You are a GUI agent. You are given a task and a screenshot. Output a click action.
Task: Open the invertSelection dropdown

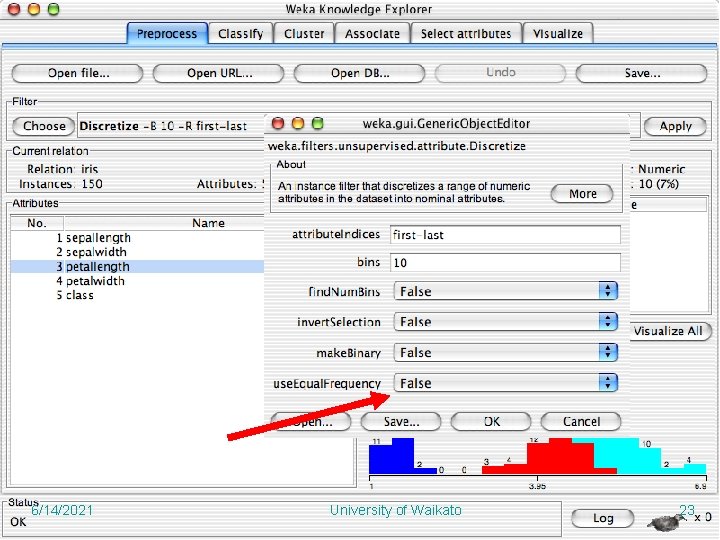(506, 321)
